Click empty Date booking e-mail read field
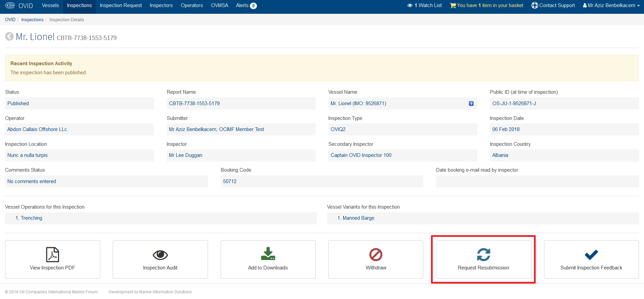This screenshot has width=644, height=299. point(537,181)
